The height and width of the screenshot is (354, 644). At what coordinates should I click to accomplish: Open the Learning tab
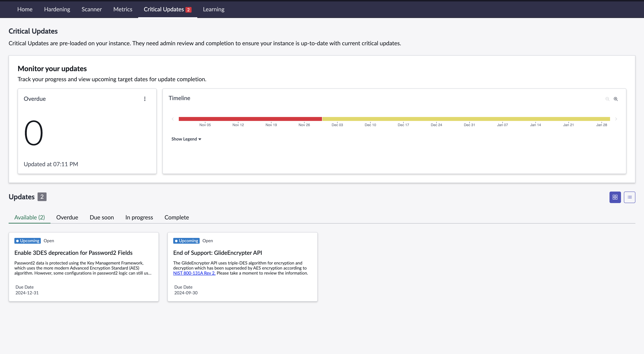click(x=213, y=9)
